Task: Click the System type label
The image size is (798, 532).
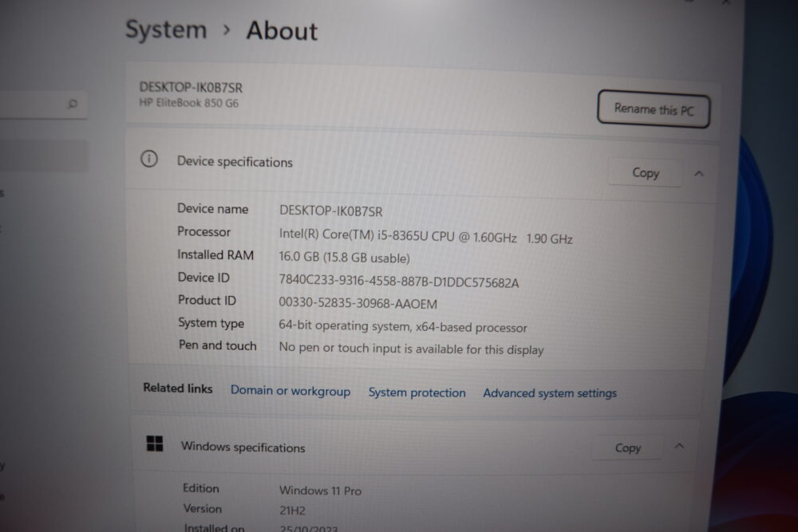Action: [211, 324]
